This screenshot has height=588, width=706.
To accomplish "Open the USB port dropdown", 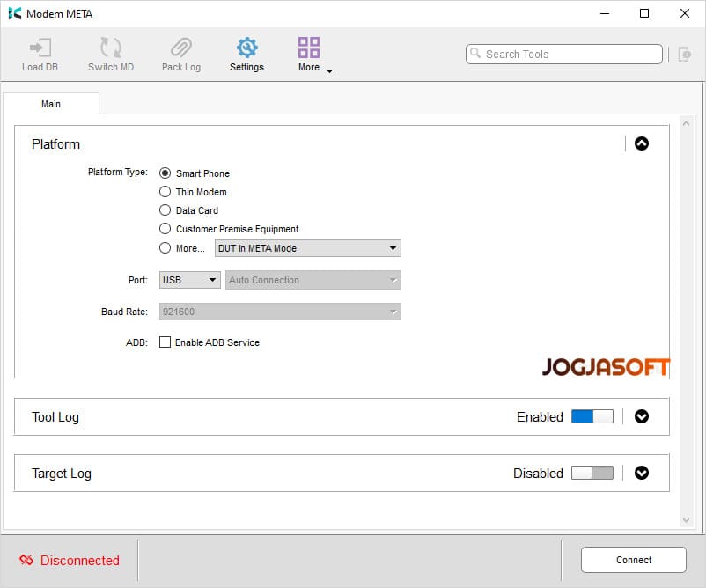I will 189,280.
